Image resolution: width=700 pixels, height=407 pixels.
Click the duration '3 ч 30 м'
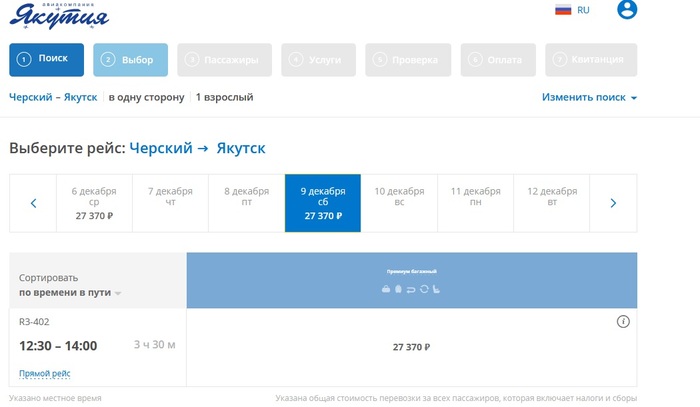tap(154, 345)
